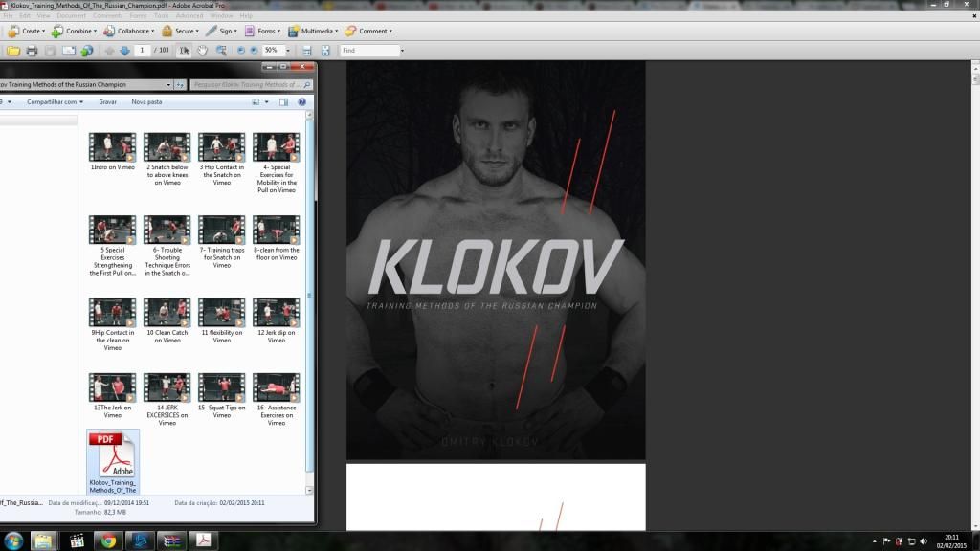Choose the Hand tool

click(x=203, y=51)
